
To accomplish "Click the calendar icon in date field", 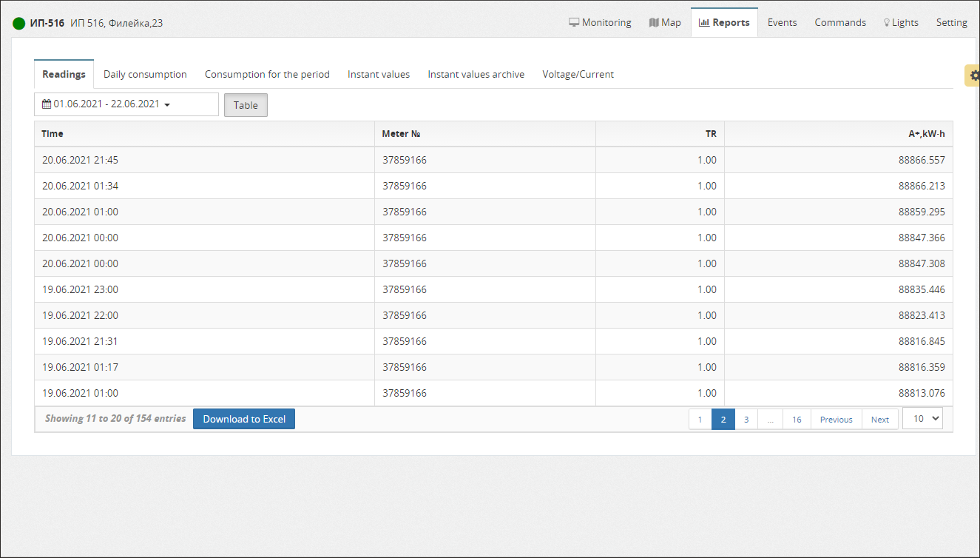I will 47,104.
